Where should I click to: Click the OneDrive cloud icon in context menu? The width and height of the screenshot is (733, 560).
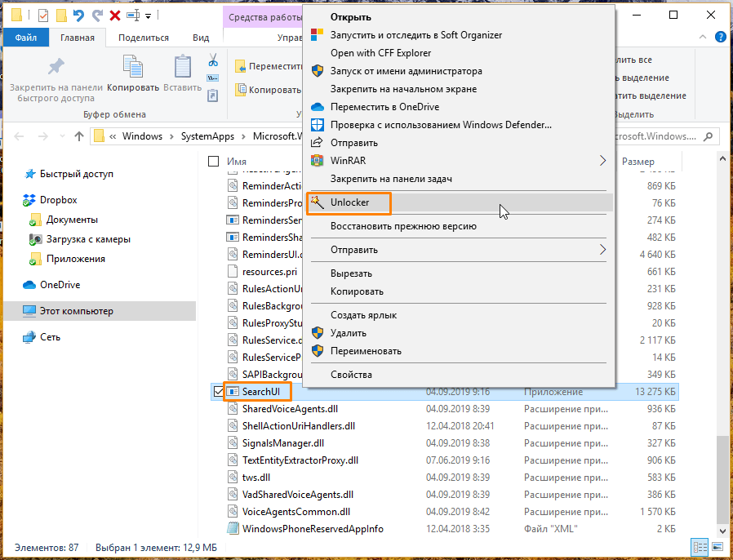point(317,107)
